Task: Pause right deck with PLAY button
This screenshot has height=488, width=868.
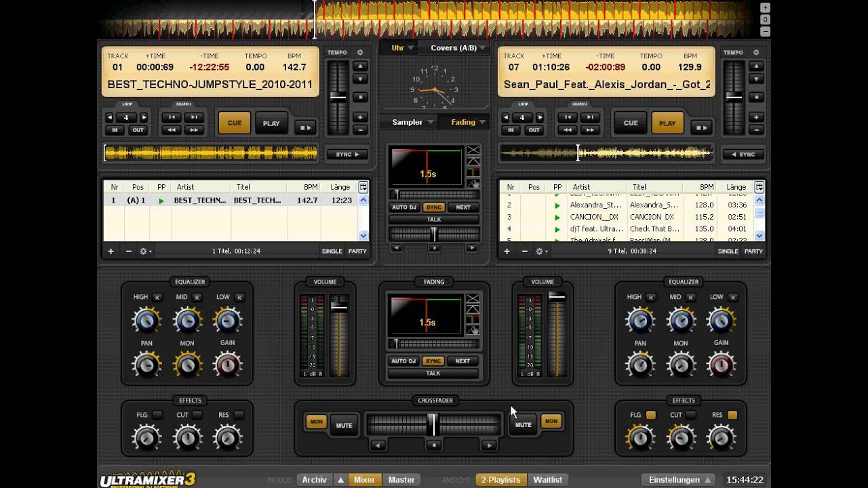Action: (x=667, y=123)
